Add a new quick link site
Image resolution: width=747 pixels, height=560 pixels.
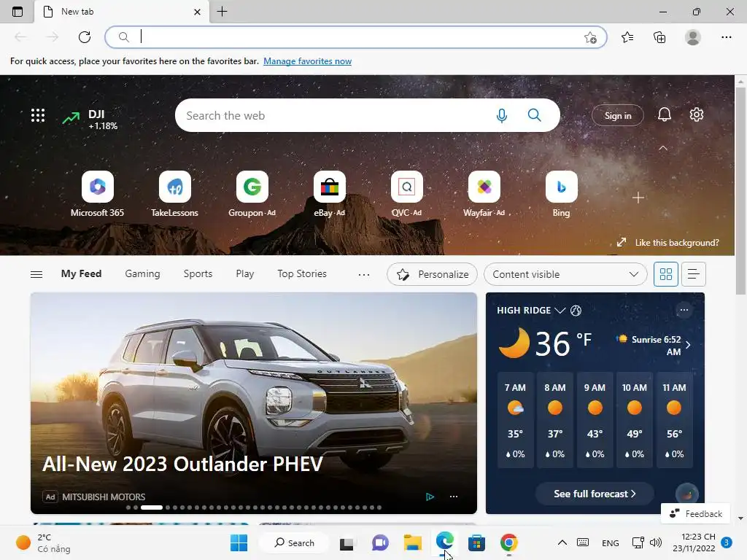(638, 198)
